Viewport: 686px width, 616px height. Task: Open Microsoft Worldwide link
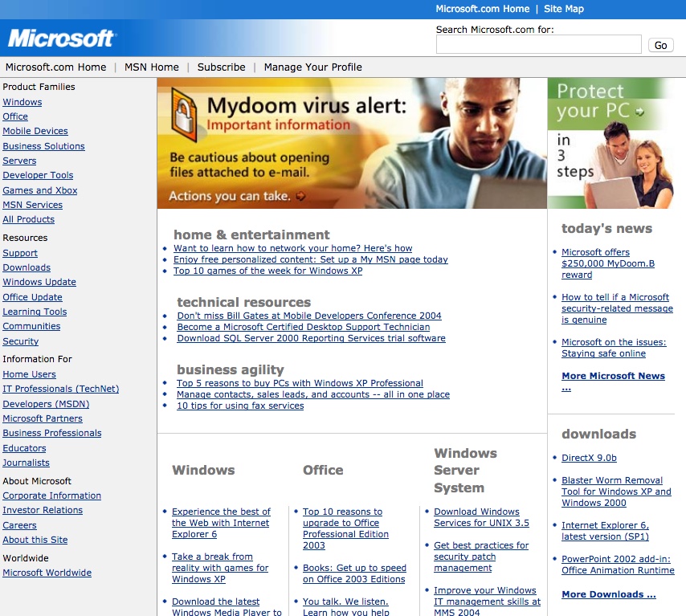[47, 573]
